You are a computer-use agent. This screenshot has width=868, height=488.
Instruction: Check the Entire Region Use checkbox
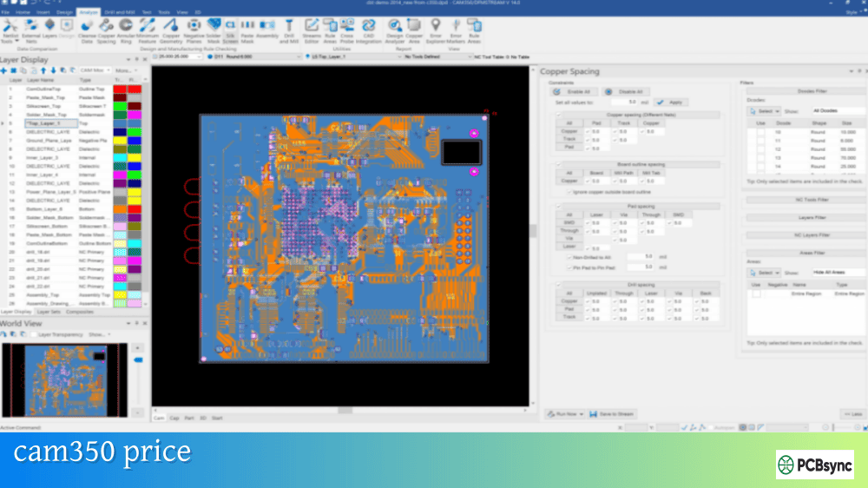(x=756, y=294)
